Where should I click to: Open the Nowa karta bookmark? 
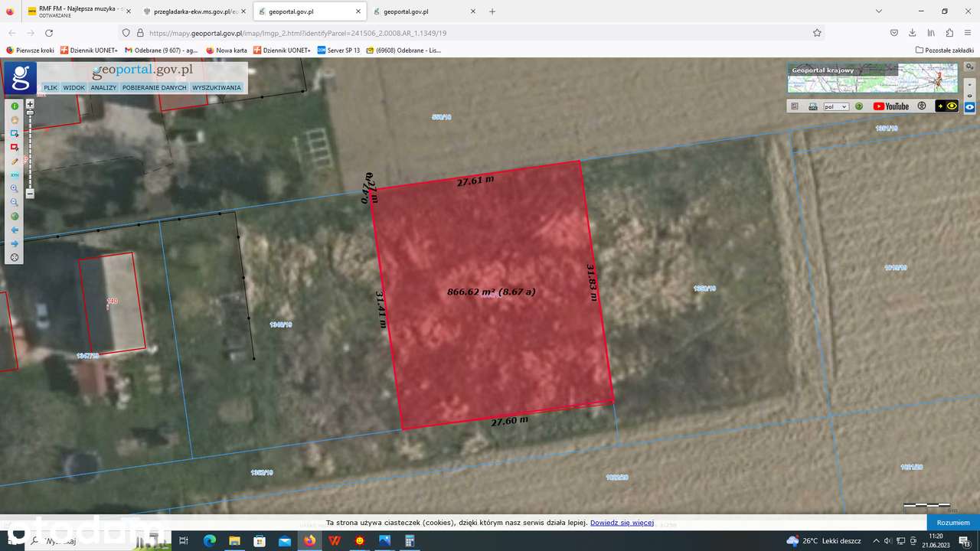pos(227,50)
